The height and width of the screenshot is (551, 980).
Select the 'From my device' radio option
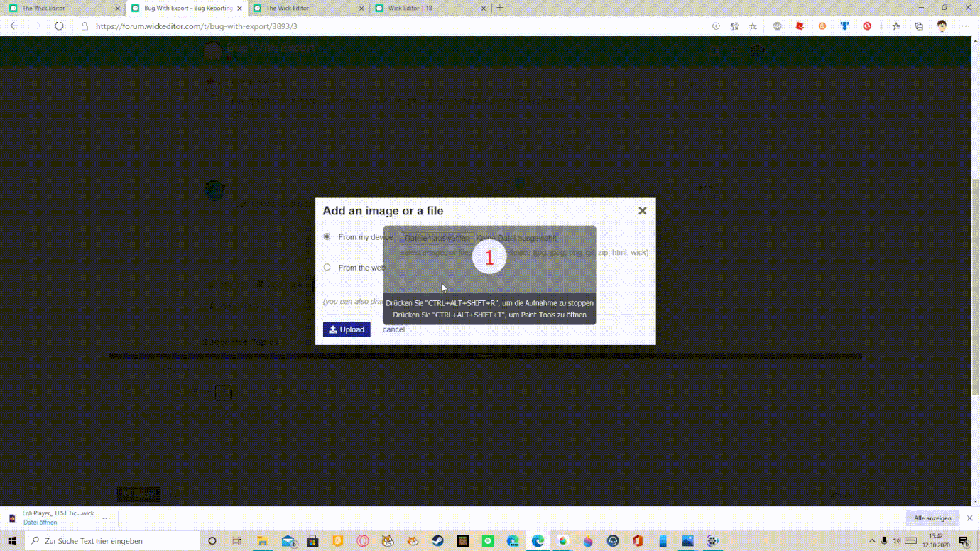coord(327,236)
